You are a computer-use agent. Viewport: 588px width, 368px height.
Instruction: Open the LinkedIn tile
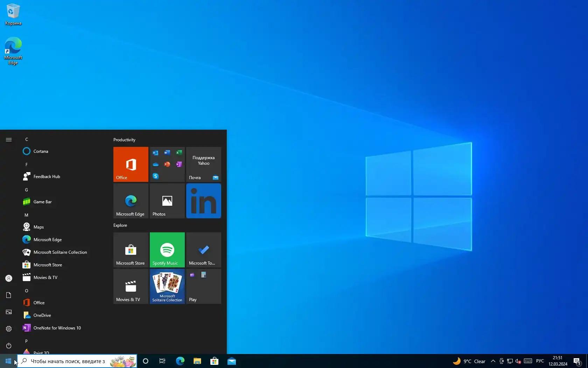204,201
